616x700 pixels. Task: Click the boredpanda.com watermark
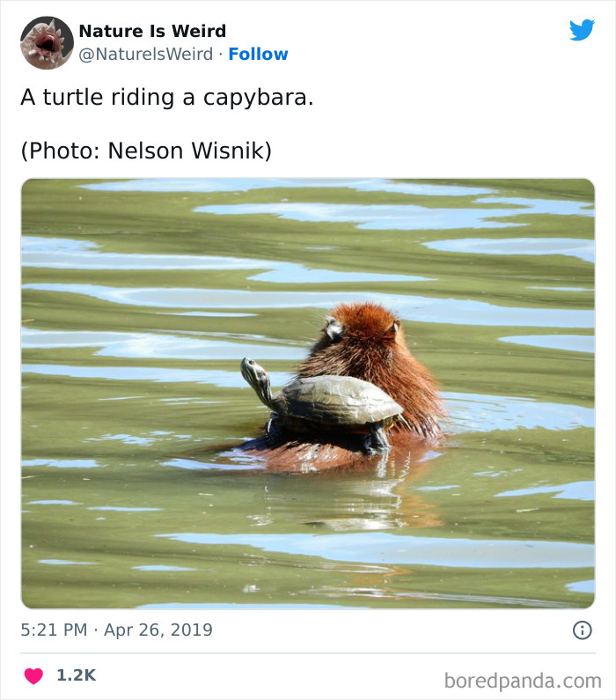(523, 680)
